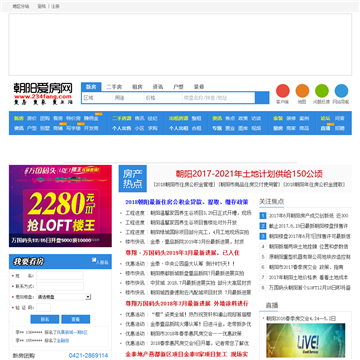
Task: Open focus item 6 朝阳市2017春季房交会
Action: pos(305,267)
